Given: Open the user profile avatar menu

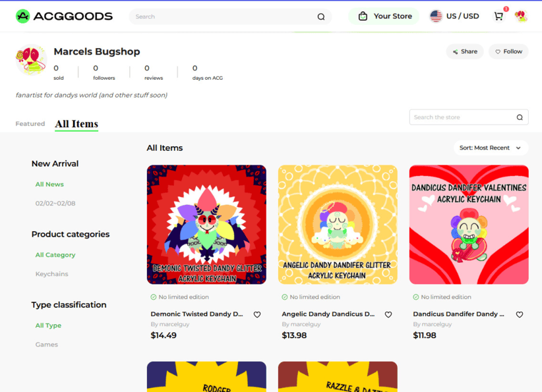Looking at the screenshot, I should point(521,16).
